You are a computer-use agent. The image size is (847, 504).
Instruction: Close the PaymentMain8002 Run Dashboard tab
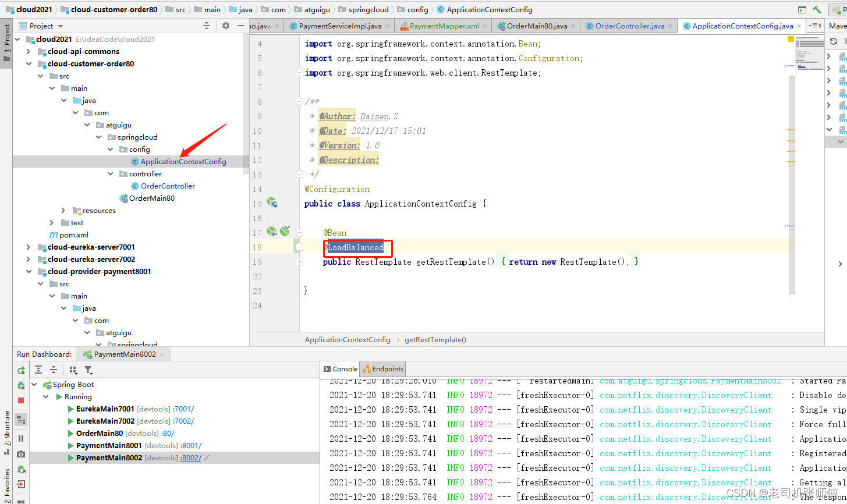tap(162, 354)
